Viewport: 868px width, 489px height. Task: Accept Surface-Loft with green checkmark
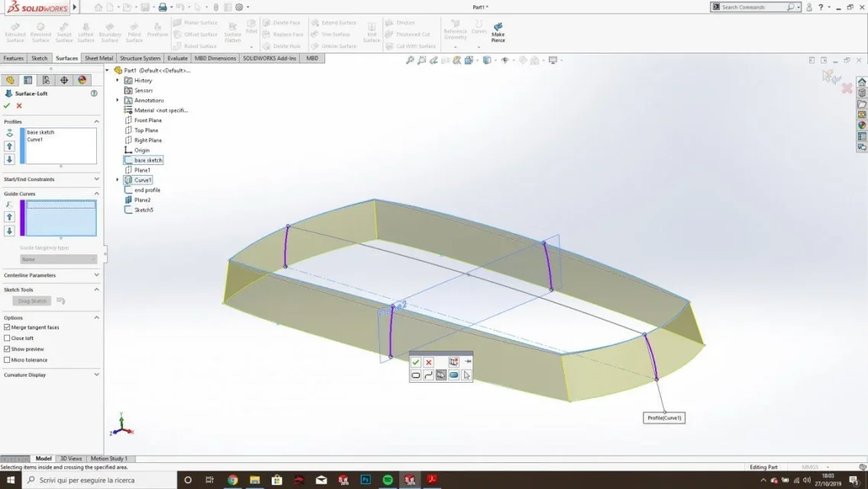pos(7,105)
